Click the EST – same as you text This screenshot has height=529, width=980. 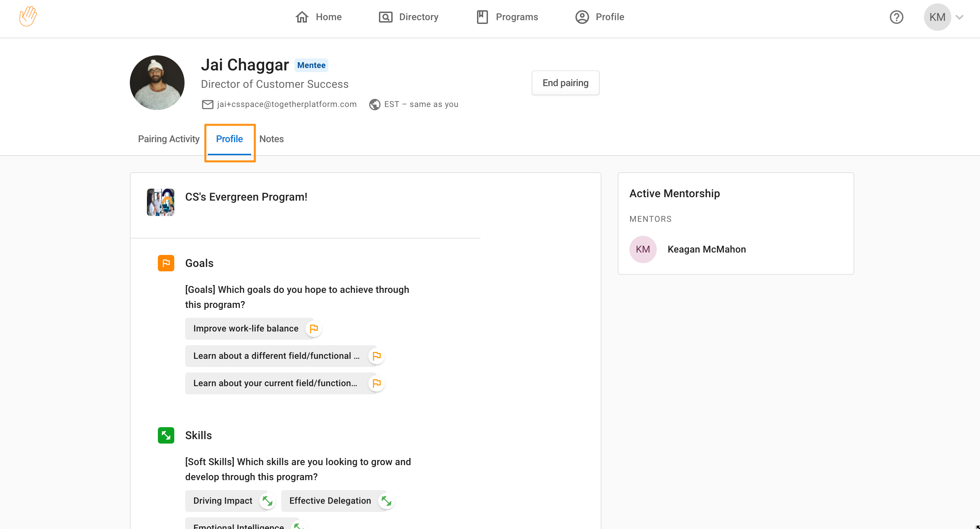click(421, 104)
